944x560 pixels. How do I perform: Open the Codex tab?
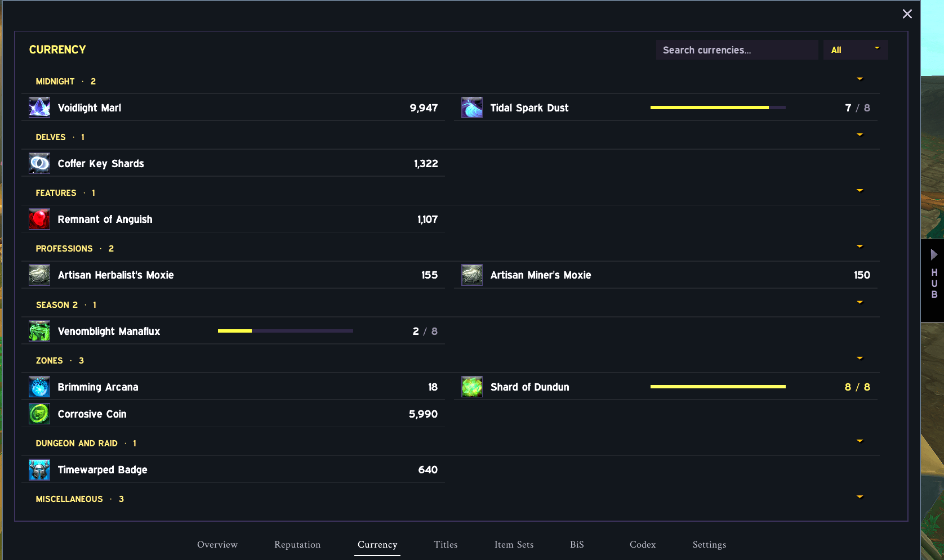coord(643,544)
